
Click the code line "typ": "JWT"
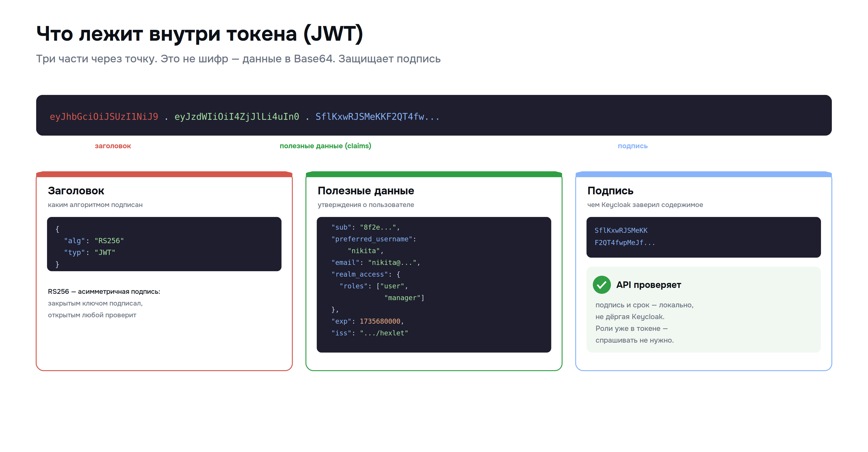tap(90, 252)
